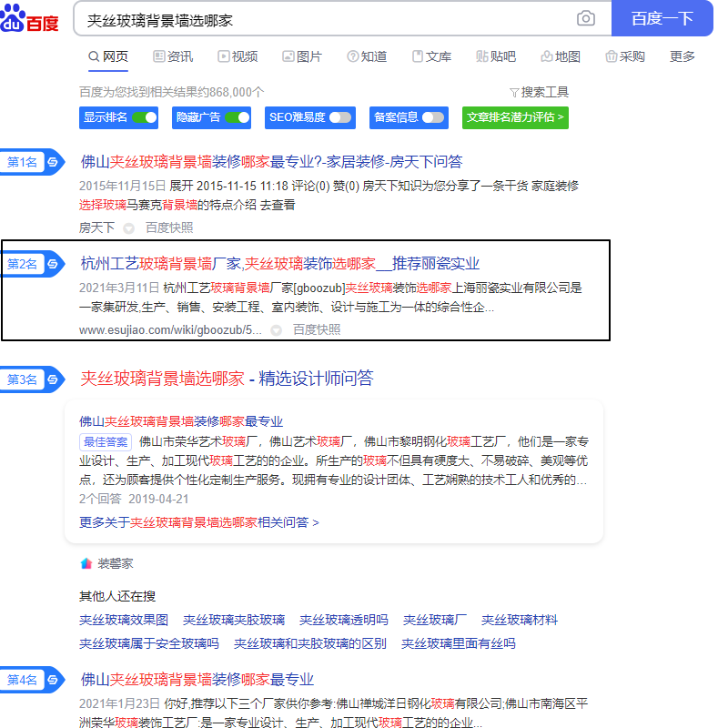Go to the 文库 tab
Image resolution: width=728 pixels, height=728 pixels.
click(431, 56)
